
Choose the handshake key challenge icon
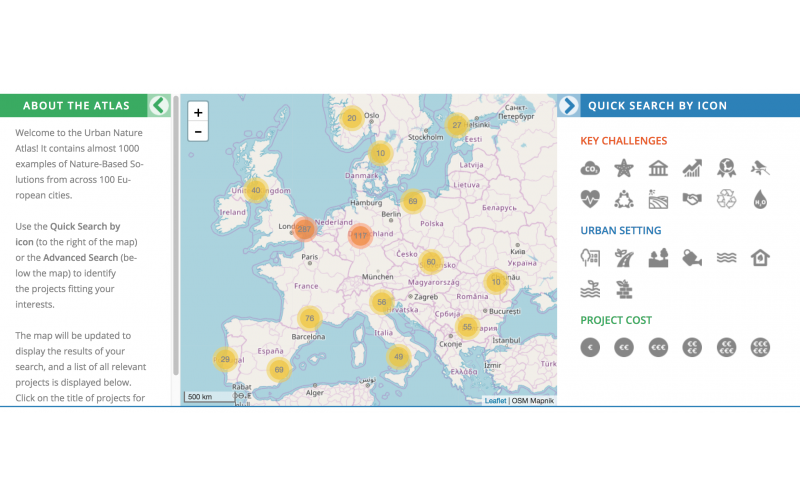pos(693,200)
